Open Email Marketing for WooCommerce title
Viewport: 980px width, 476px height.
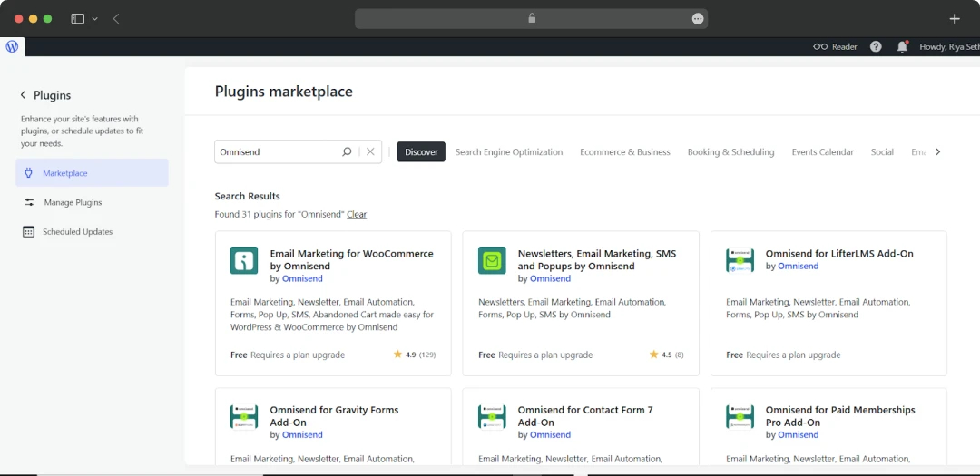click(x=351, y=260)
